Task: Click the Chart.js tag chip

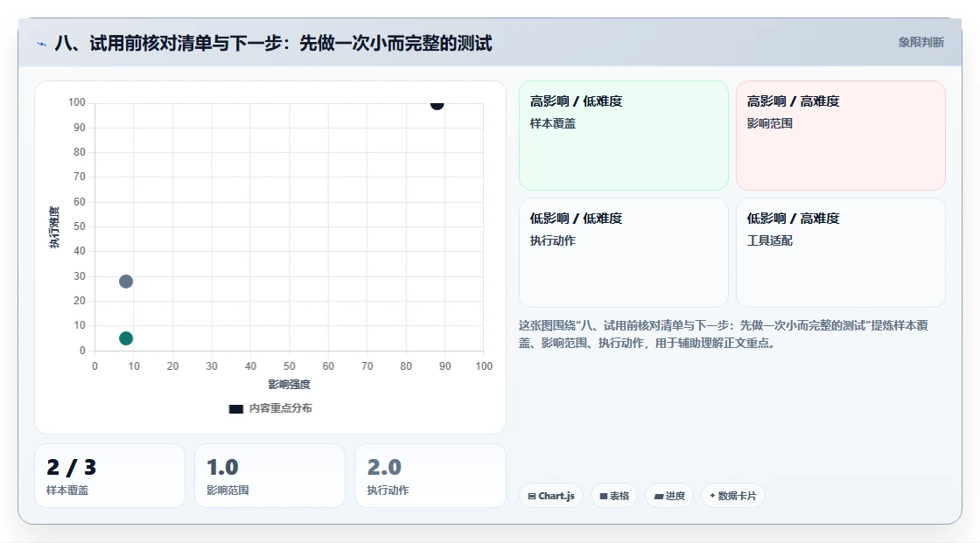Action: tap(551, 496)
